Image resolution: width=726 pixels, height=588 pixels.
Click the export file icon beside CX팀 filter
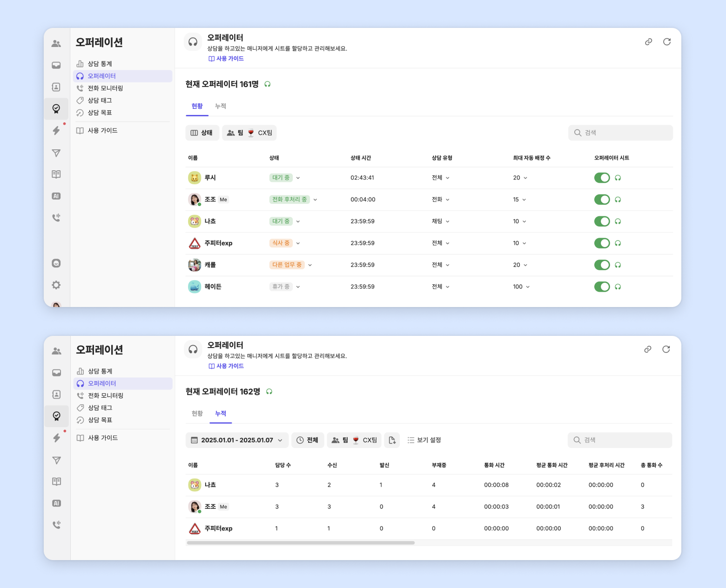click(392, 440)
